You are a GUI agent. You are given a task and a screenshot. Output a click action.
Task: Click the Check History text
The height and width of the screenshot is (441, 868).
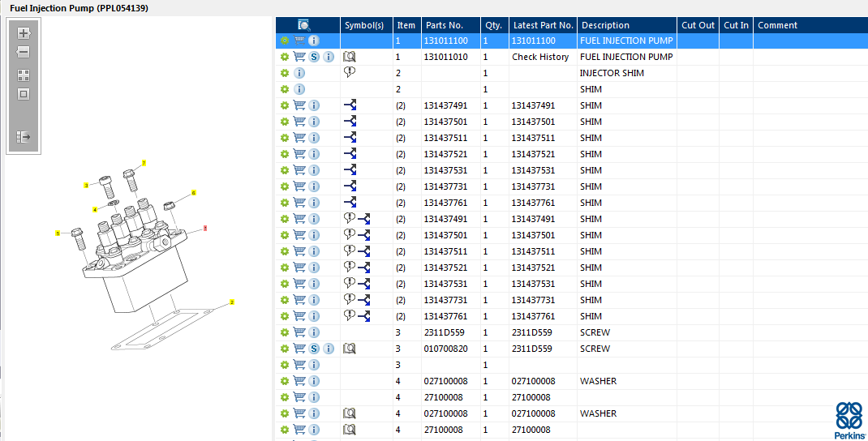(x=540, y=57)
